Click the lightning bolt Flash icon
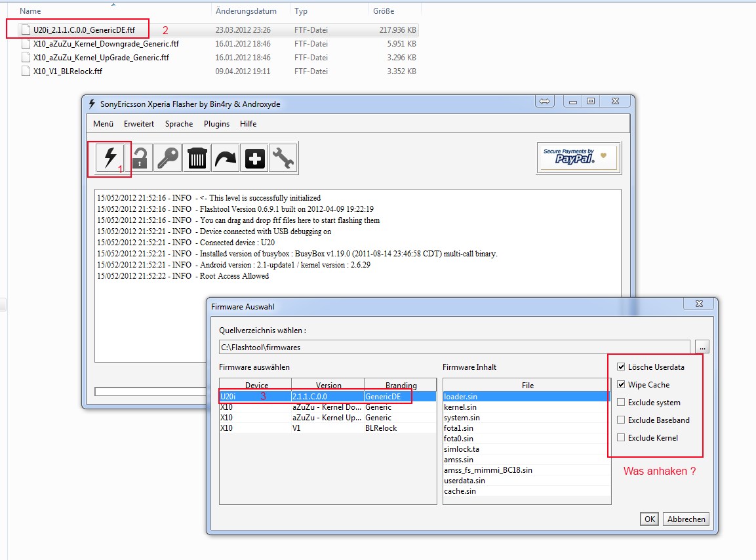Image resolution: width=756 pixels, height=560 pixels. pyautogui.click(x=110, y=158)
